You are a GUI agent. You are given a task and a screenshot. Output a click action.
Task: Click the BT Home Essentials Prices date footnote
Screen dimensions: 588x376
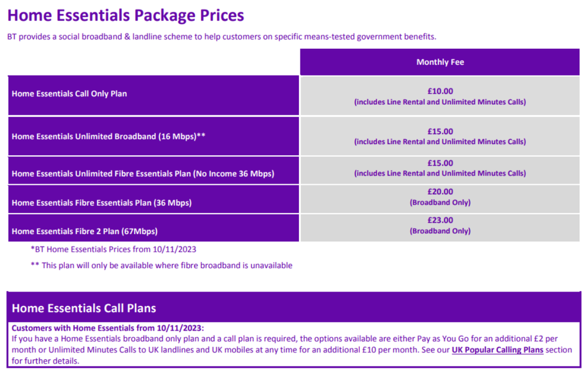pyautogui.click(x=114, y=249)
